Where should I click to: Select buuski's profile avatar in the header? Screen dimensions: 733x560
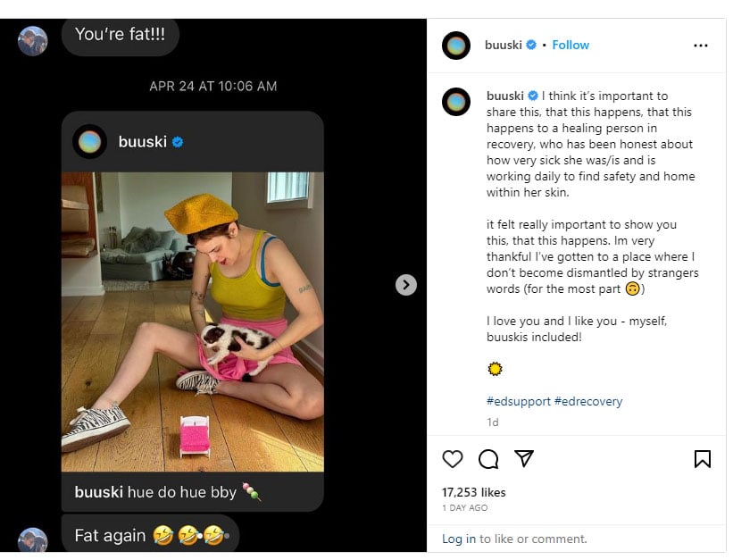456,45
